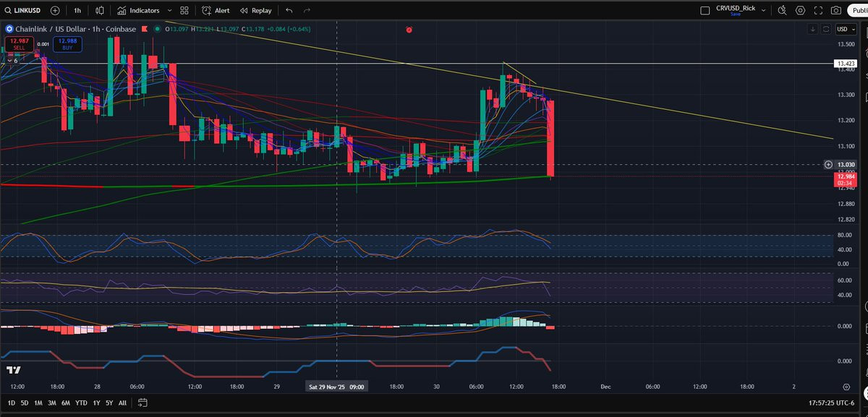The height and width of the screenshot is (417, 868).
Task: Open the indicator templates grid icon
Action: pyautogui.click(x=184, y=11)
